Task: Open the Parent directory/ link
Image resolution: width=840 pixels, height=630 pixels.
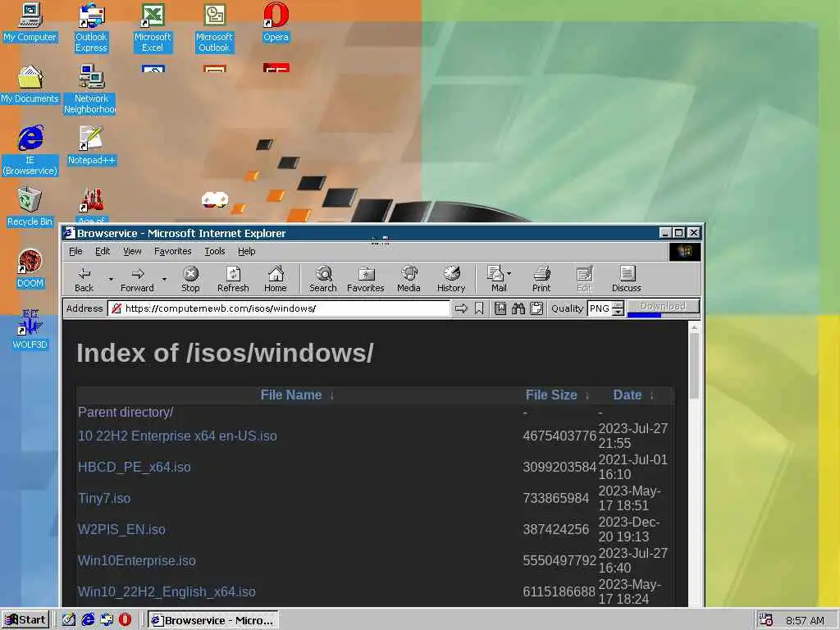Action: [x=126, y=412]
